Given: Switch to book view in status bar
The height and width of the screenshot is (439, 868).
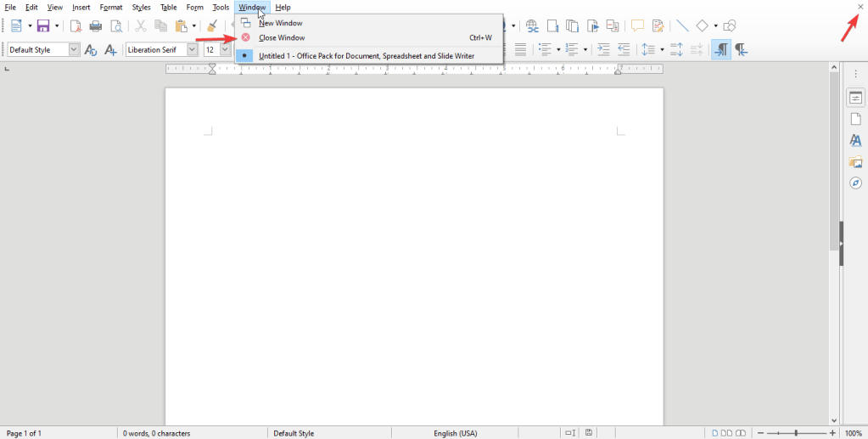Looking at the screenshot, I should (742, 433).
